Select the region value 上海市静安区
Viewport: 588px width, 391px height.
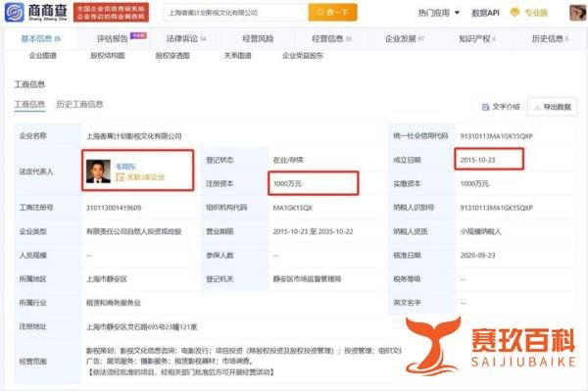coord(107,279)
